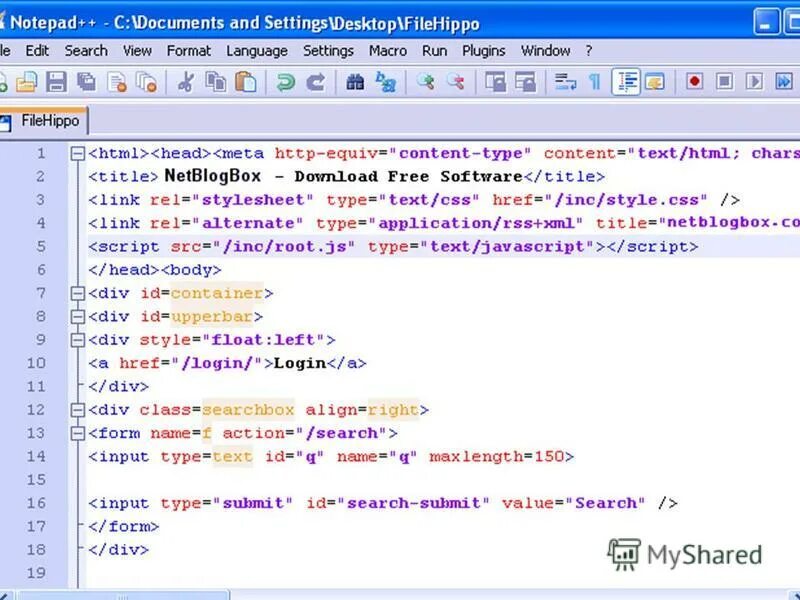Viewport: 800px width, 600px height.
Task: Open the Settings menu
Action: coord(328,51)
